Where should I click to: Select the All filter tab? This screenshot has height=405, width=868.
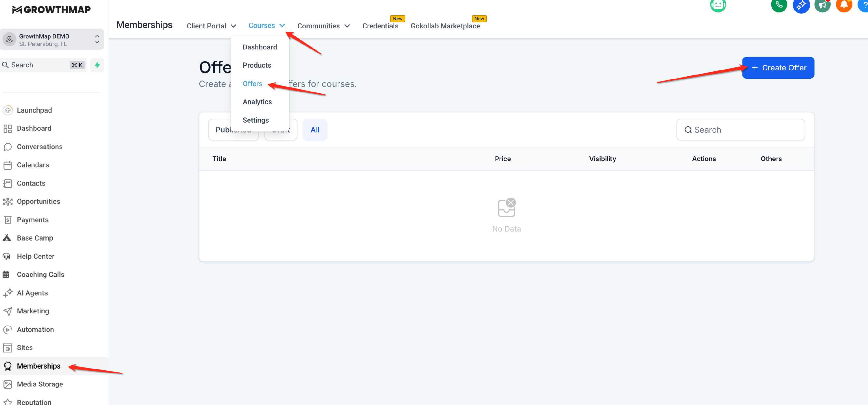[315, 130]
